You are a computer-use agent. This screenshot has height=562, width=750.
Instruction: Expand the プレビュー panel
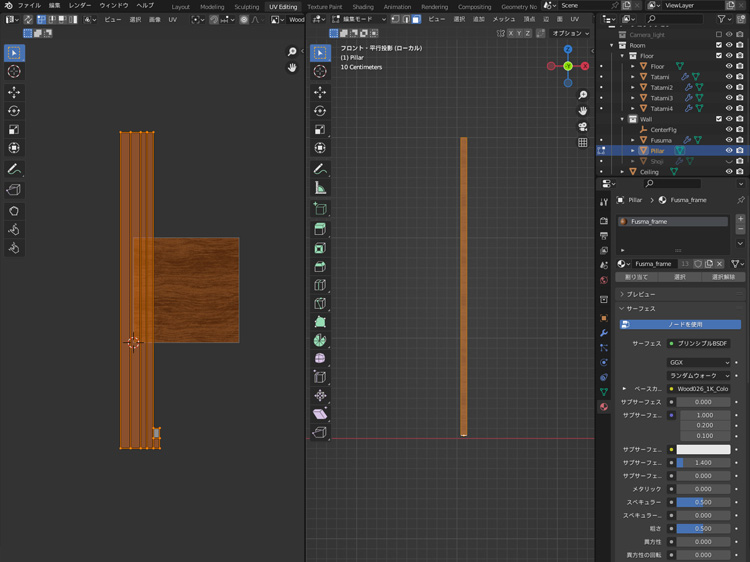tap(640, 294)
